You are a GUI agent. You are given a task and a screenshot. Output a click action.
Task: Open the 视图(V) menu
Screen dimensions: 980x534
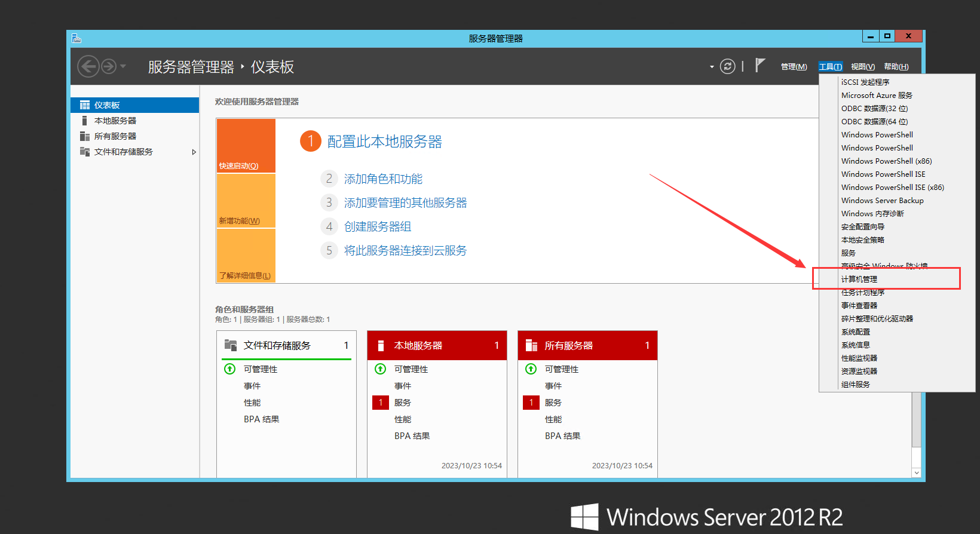tap(863, 67)
